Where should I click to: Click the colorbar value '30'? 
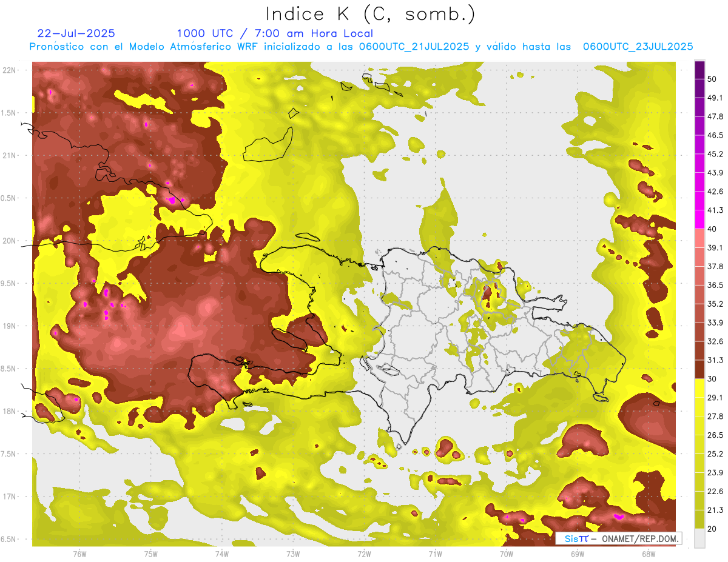pos(713,379)
